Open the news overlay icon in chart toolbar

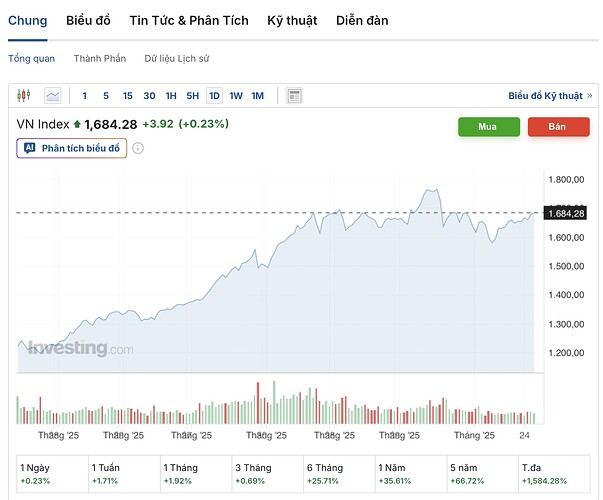point(294,96)
